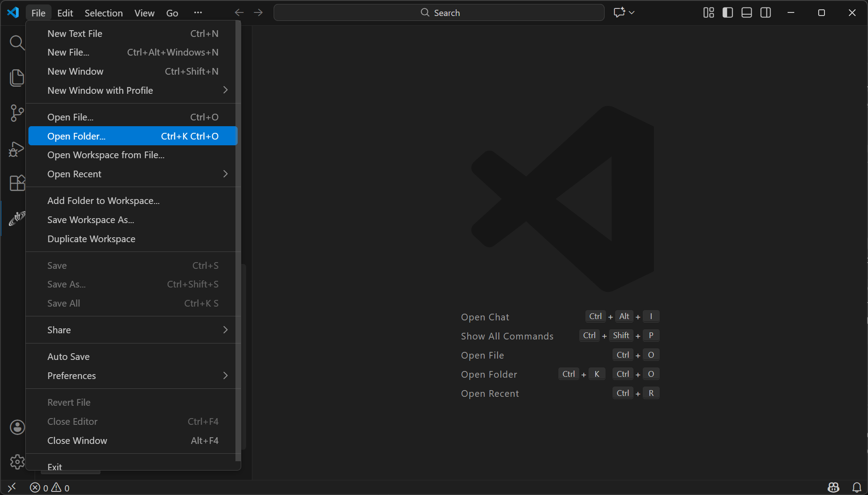The height and width of the screenshot is (495, 868).
Task: Open the Copilot status bar icon
Action: (x=833, y=487)
